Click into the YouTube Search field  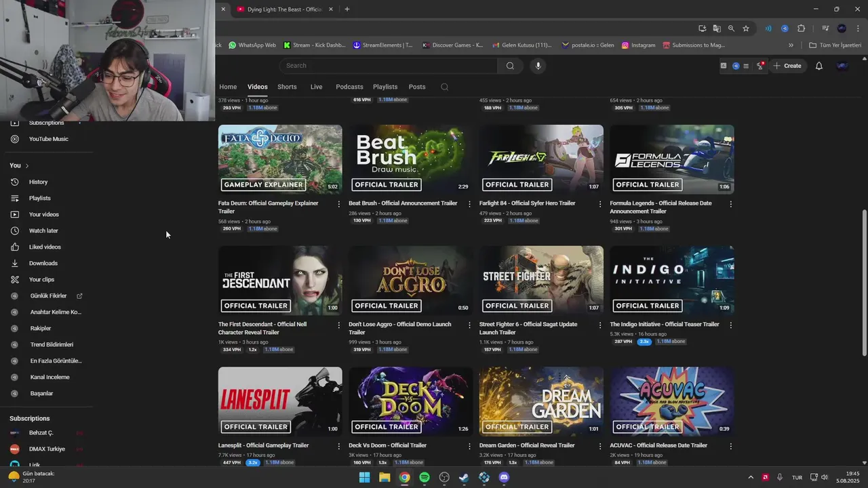(x=389, y=66)
